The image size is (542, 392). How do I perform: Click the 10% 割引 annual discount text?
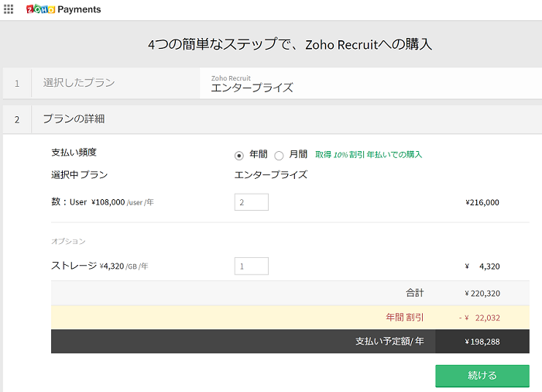(x=369, y=155)
